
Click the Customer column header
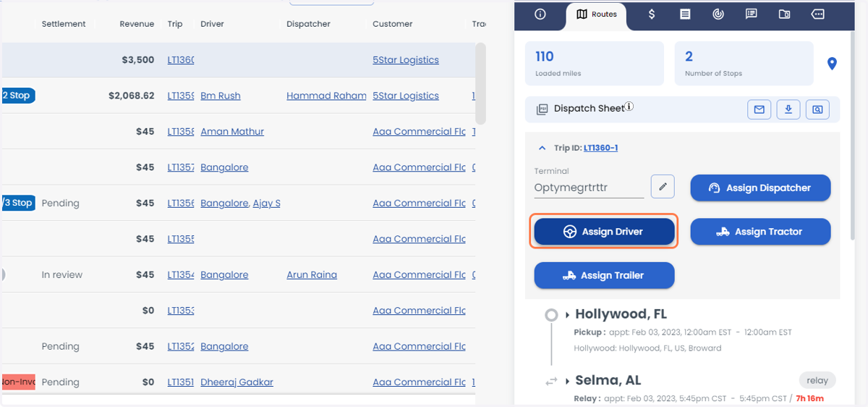[393, 24]
